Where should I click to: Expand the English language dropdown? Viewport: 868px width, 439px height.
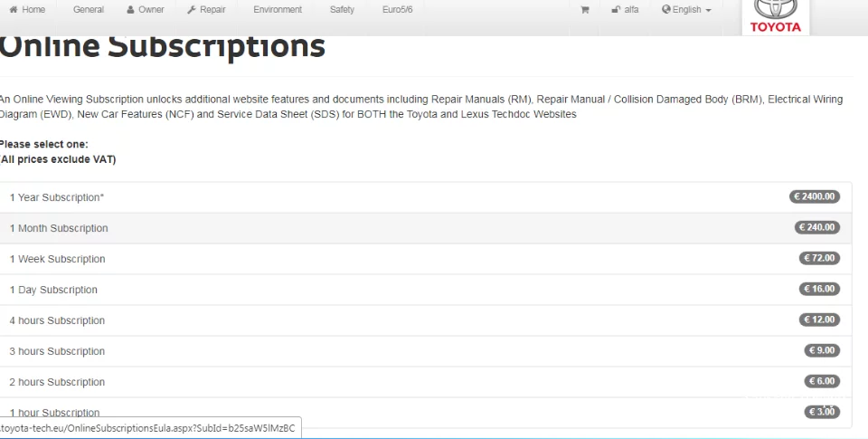click(686, 9)
